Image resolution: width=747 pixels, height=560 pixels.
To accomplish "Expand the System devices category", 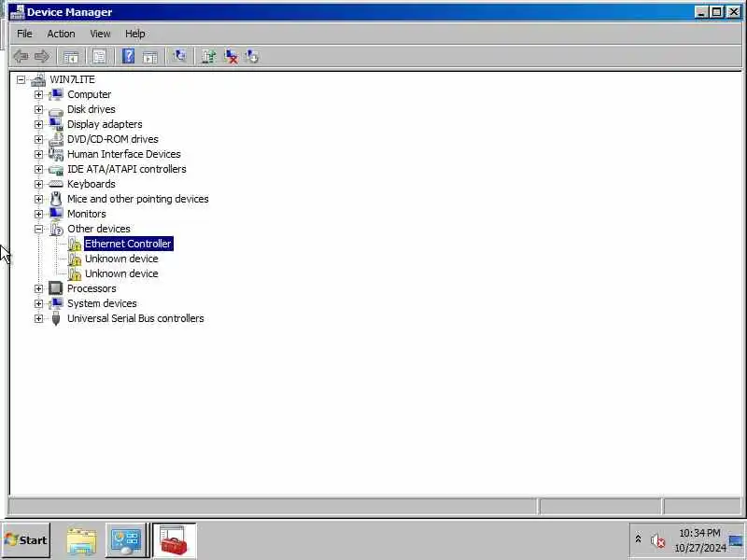I will tap(38, 303).
